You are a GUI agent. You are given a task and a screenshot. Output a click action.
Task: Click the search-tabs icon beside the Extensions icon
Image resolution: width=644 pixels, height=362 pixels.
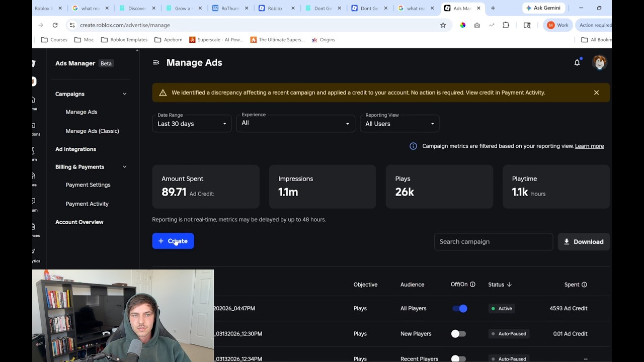click(527, 25)
